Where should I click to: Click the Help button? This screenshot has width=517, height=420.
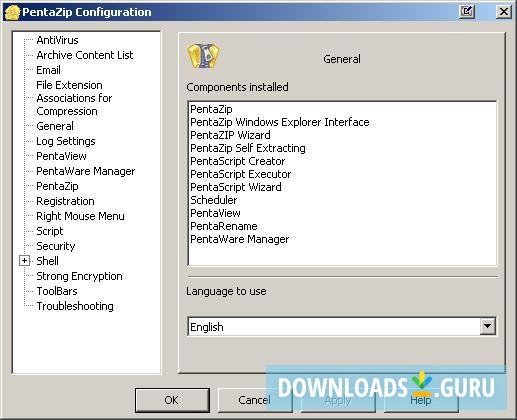click(421, 400)
